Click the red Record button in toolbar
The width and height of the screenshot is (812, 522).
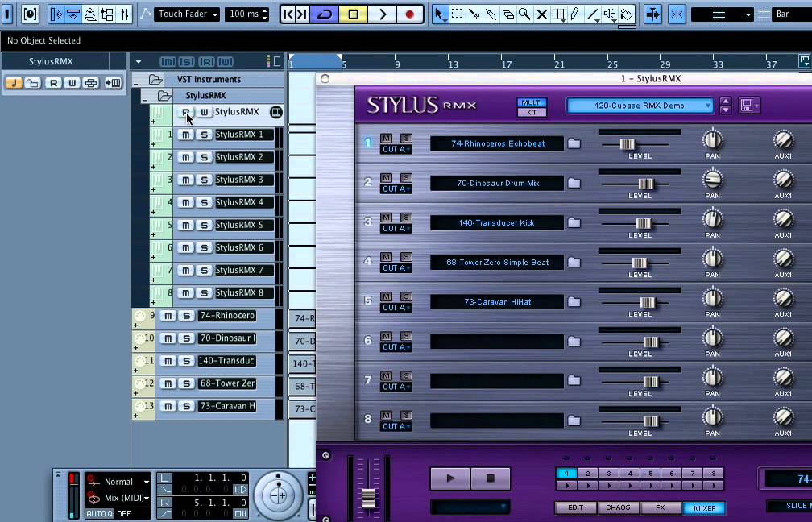click(x=409, y=14)
